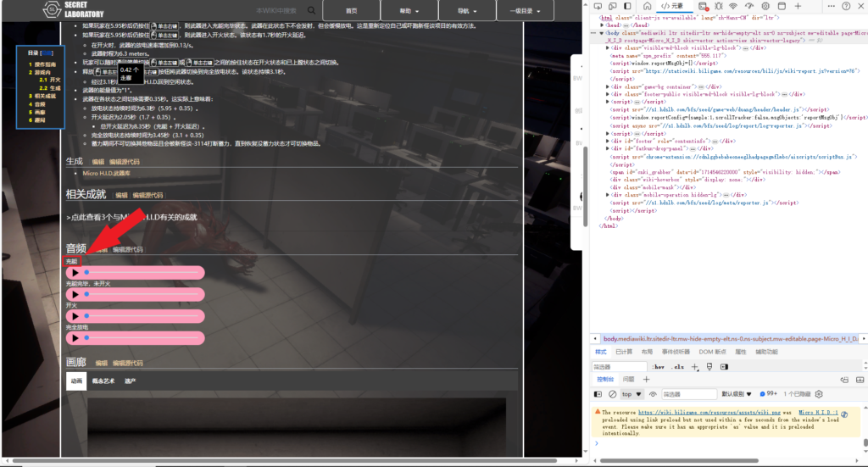Collapse the body element node
The image size is (868, 467).
pos(603,33)
